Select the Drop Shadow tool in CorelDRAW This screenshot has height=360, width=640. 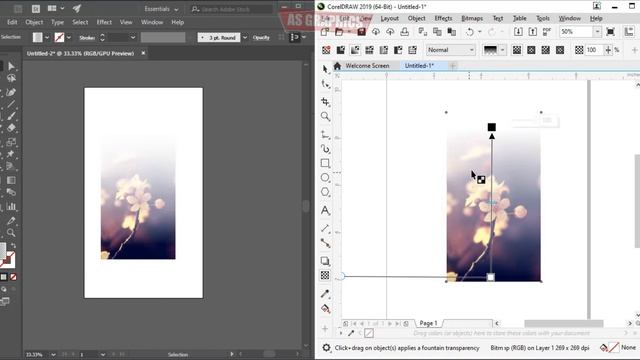pyautogui.click(x=325, y=261)
